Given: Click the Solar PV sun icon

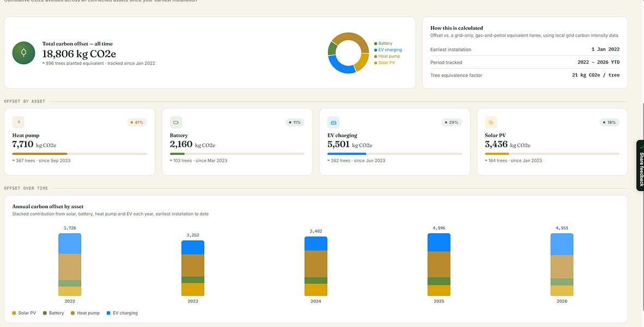Looking at the screenshot, I should tap(491, 123).
